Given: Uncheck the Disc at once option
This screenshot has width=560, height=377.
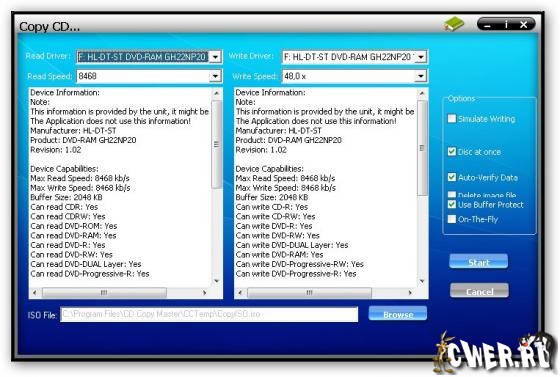Looking at the screenshot, I should (x=452, y=151).
